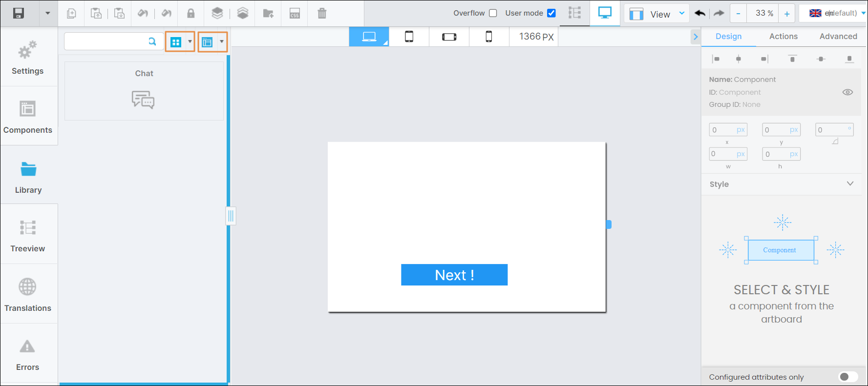Viewport: 868px width, 386px height.
Task: Click the trash delete icon
Action: [x=322, y=13]
